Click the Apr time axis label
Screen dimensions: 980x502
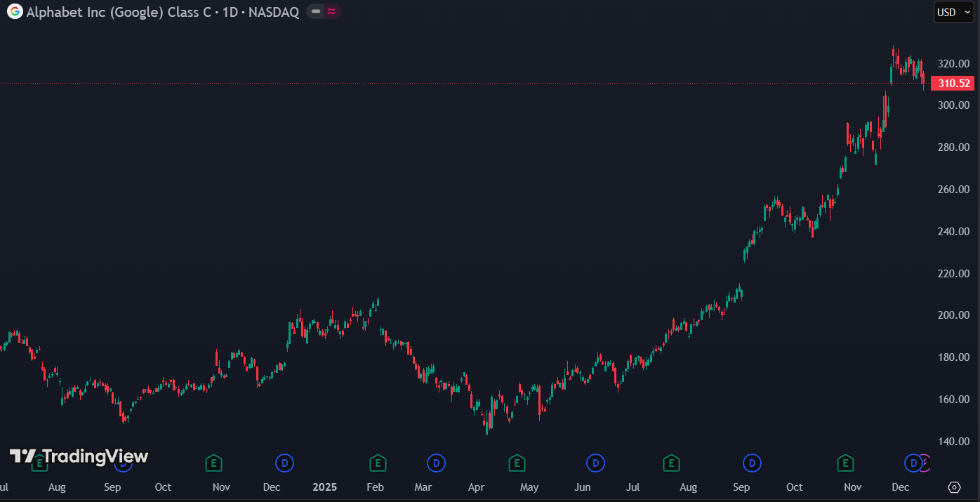pyautogui.click(x=476, y=487)
